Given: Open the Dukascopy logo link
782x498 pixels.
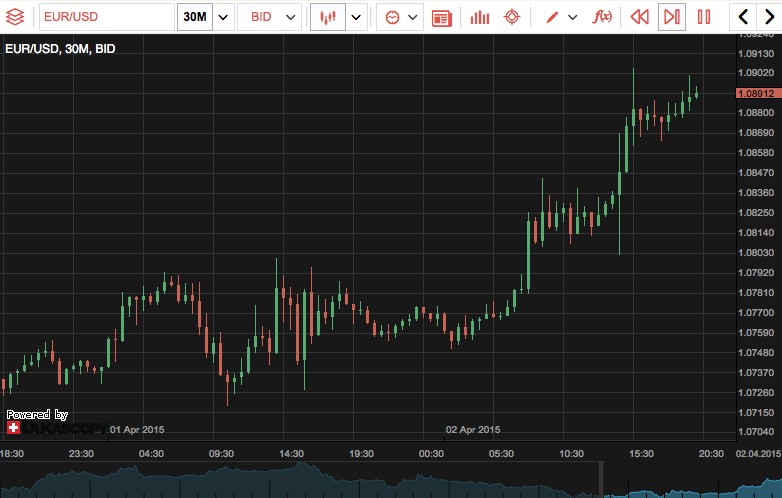Looking at the screenshot, I should pyautogui.click(x=57, y=428).
